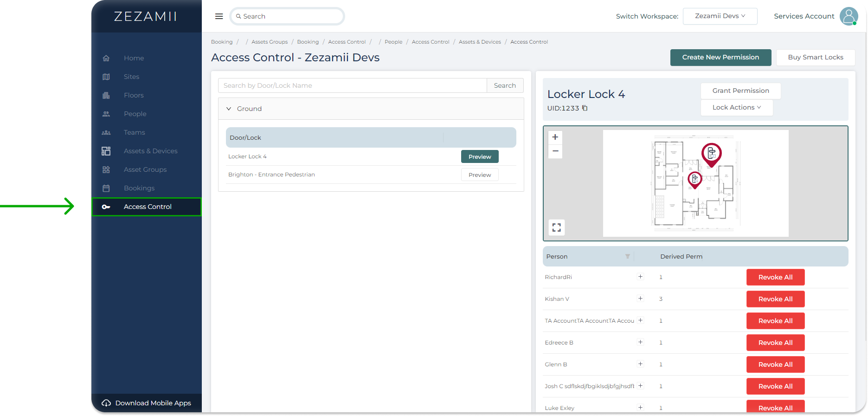Zoom in on the floor map
The height and width of the screenshot is (416, 868).
pos(555,137)
